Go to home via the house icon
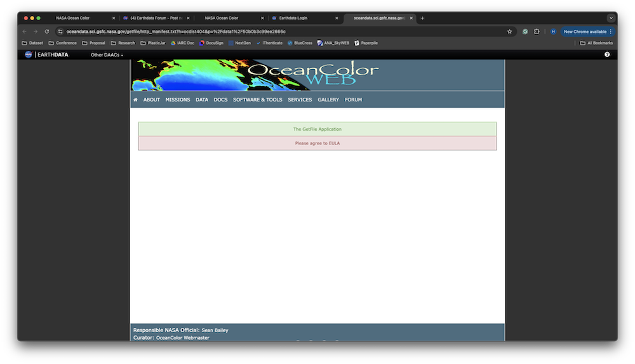The width and height of the screenshot is (635, 364). pyautogui.click(x=135, y=100)
